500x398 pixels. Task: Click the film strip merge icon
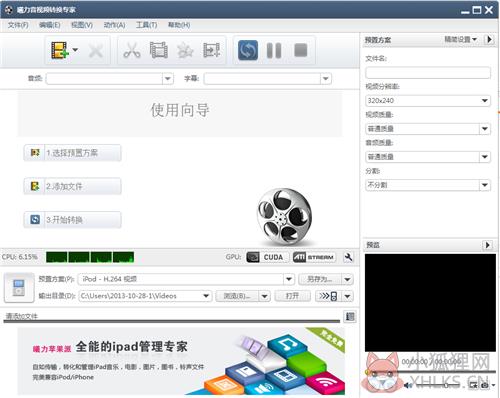pos(158,51)
